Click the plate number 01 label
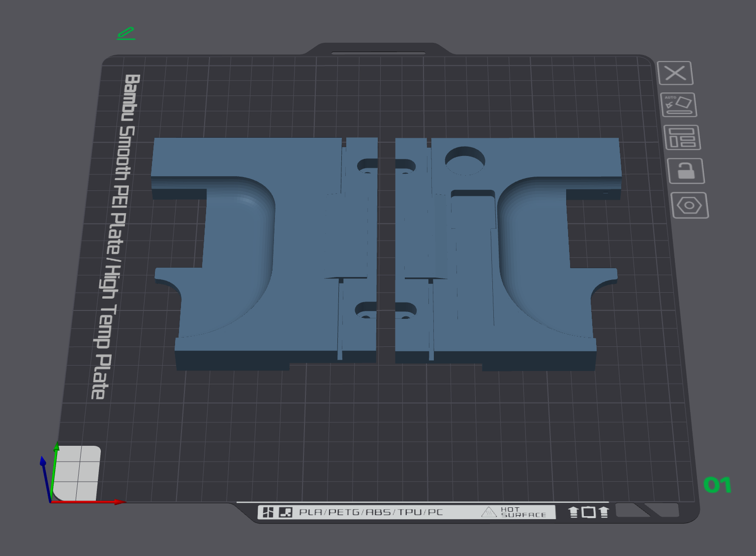The width and height of the screenshot is (756, 556). tap(718, 485)
